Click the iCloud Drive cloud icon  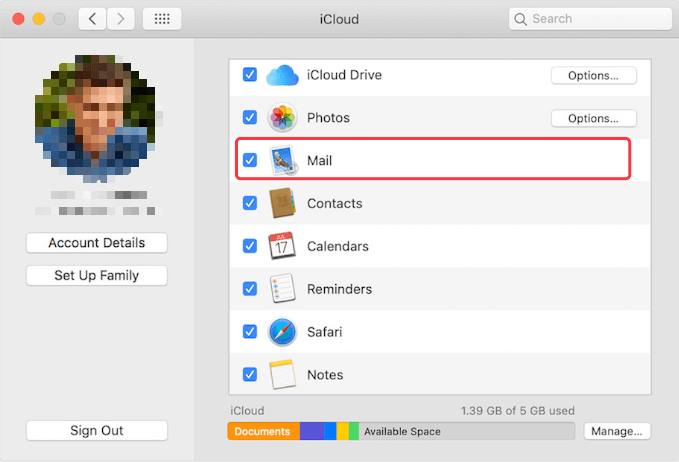(282, 75)
